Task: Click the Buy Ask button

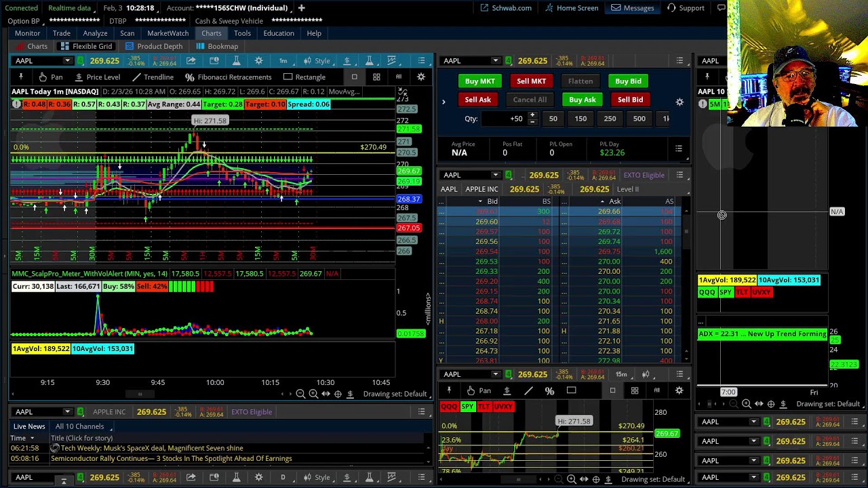Action: pos(582,100)
